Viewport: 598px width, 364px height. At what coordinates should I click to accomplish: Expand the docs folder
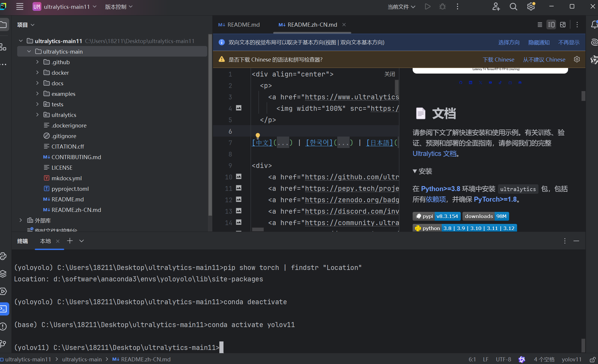(37, 83)
